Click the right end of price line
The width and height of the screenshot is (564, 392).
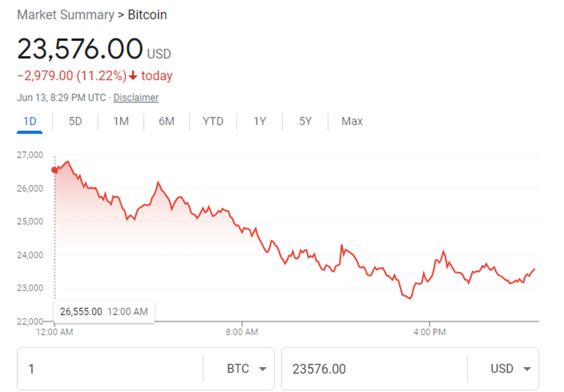pos(534,269)
